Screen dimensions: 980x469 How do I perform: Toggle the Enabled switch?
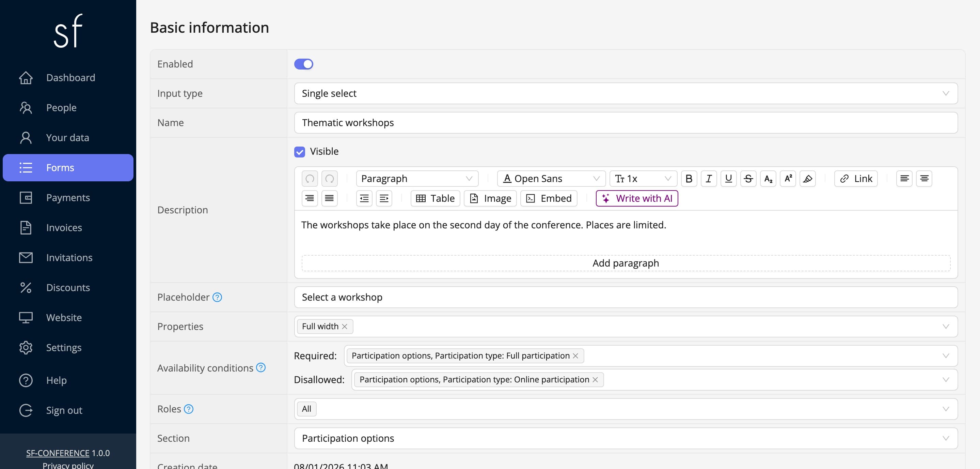pos(304,64)
